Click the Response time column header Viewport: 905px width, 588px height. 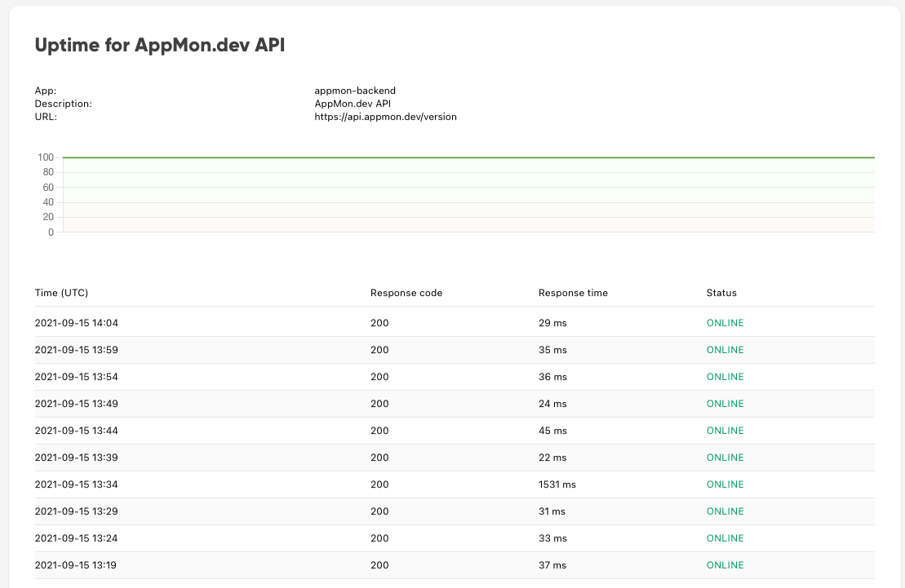point(573,293)
